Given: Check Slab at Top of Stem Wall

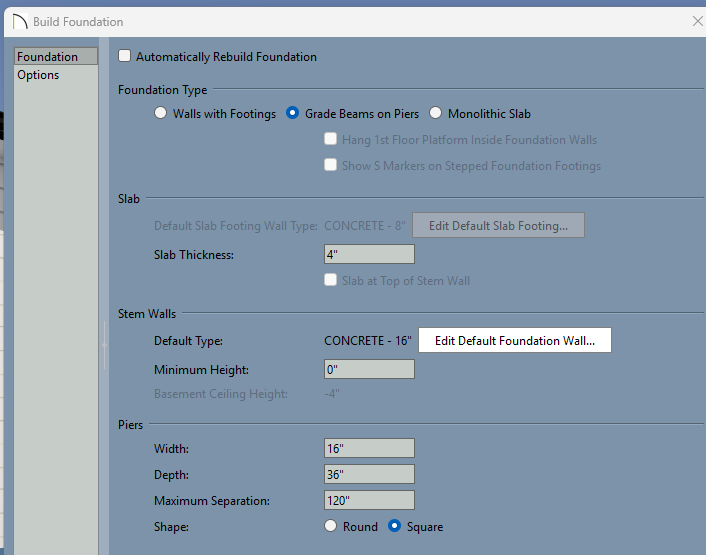Looking at the screenshot, I should 331,281.
